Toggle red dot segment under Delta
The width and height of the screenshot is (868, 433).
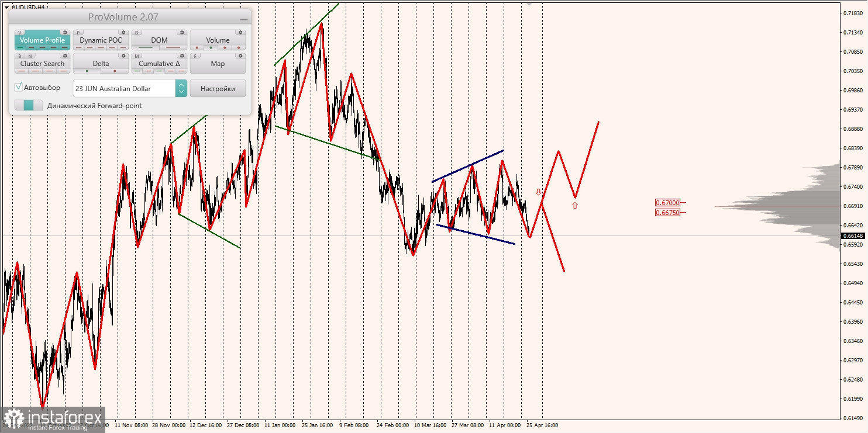pos(115,71)
